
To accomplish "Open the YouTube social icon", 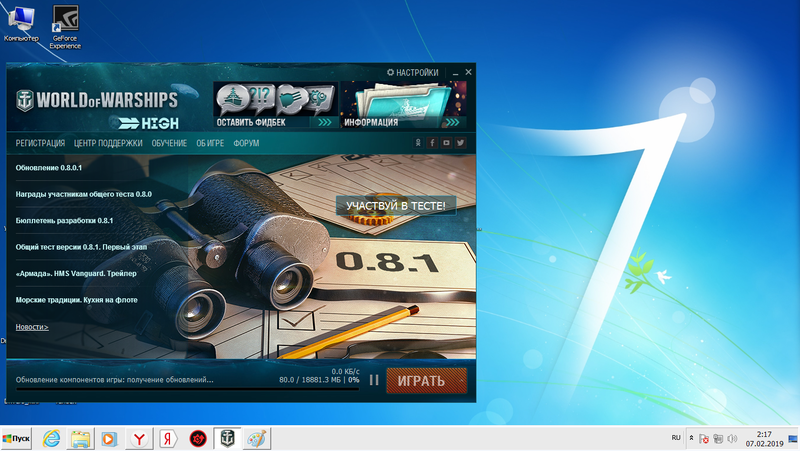I will coord(446,143).
